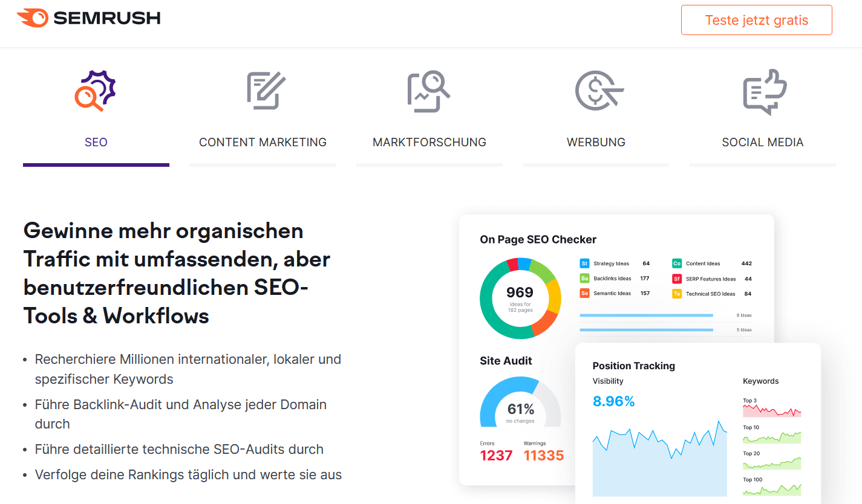Click the yellow 'Te' Technical SEO badge
862x504 pixels.
coord(677,294)
